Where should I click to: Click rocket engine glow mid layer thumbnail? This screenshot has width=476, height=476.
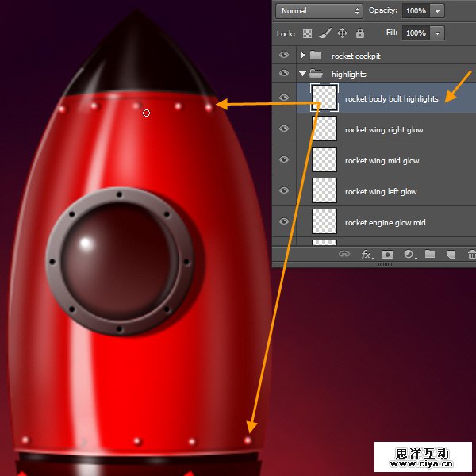click(x=324, y=221)
